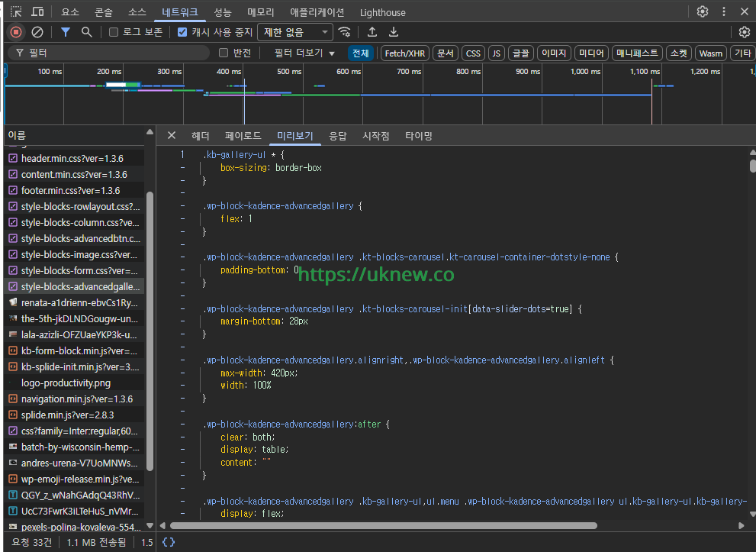Screen dimensions: 756x552
Task: Expand the 필터 더보기 dropdown
Action: point(304,53)
